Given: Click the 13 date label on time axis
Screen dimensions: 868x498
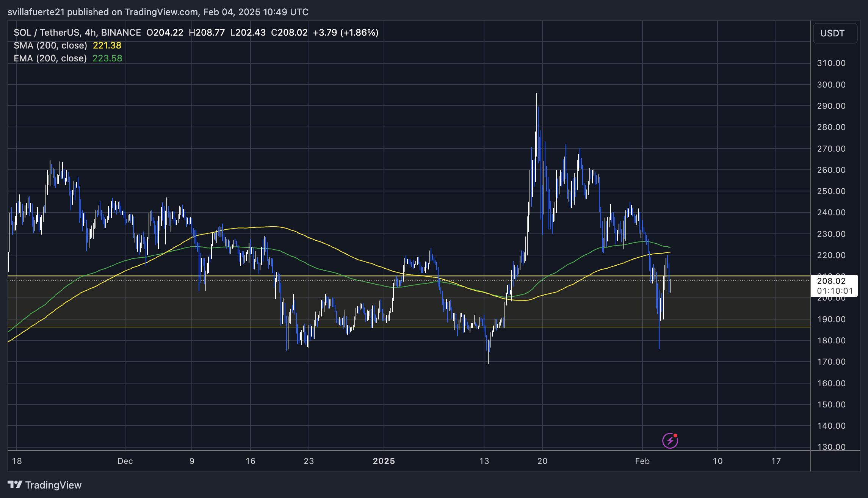Looking at the screenshot, I should point(484,461).
